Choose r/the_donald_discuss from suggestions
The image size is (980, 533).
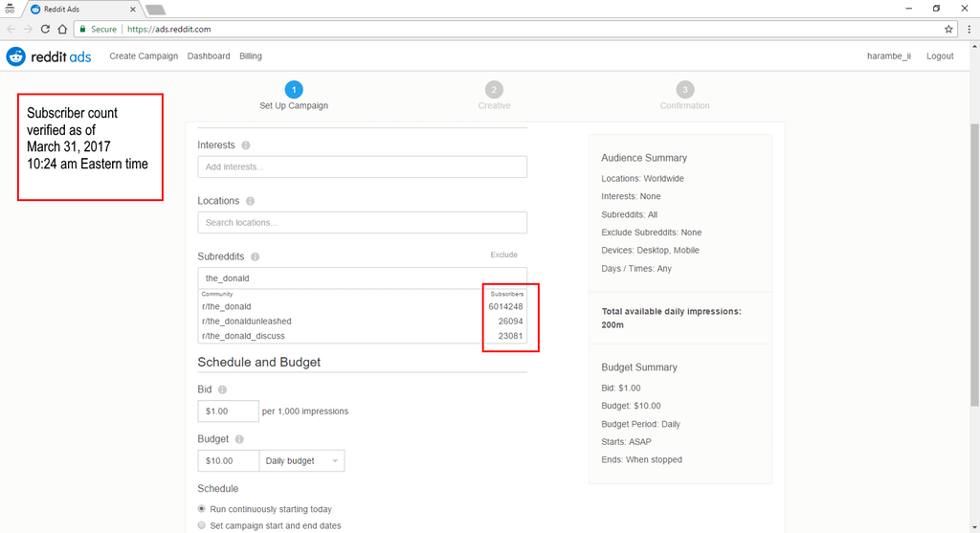pos(363,336)
